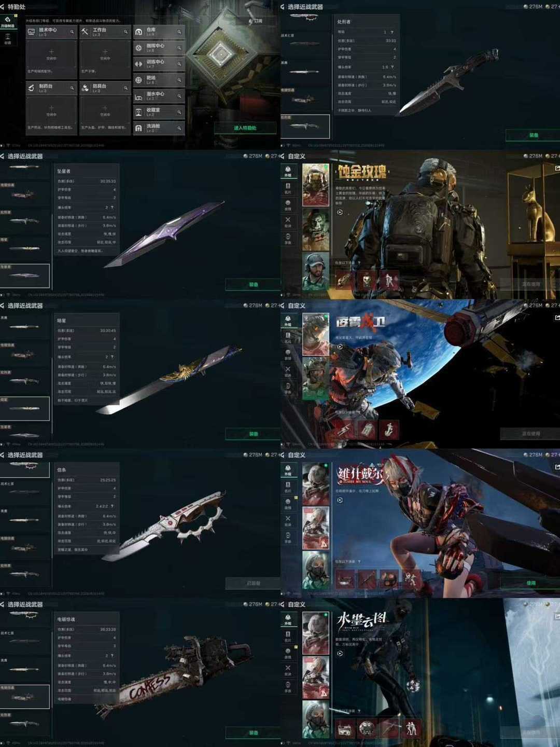Screen dimensions: 560x747
Task: Select the top operator thumbnail under 水墨云图
Action: [x=316, y=633]
